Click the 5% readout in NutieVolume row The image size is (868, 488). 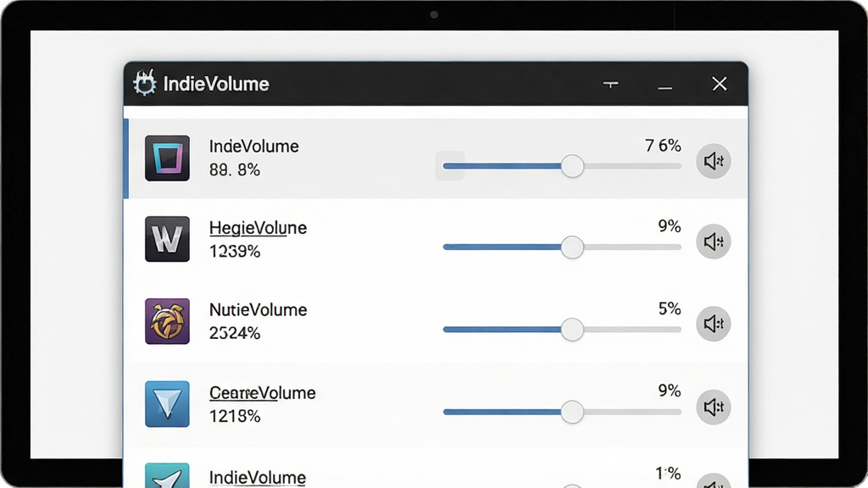point(670,308)
